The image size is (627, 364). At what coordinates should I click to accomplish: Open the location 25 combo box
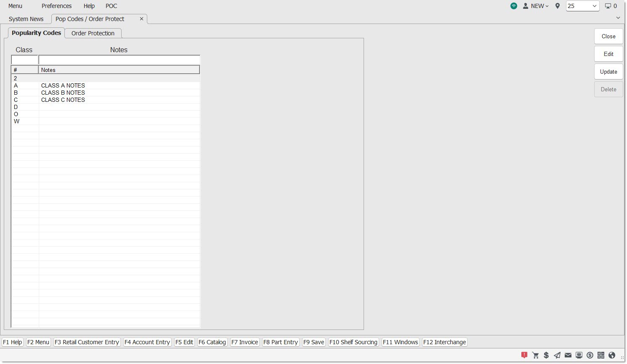point(582,6)
